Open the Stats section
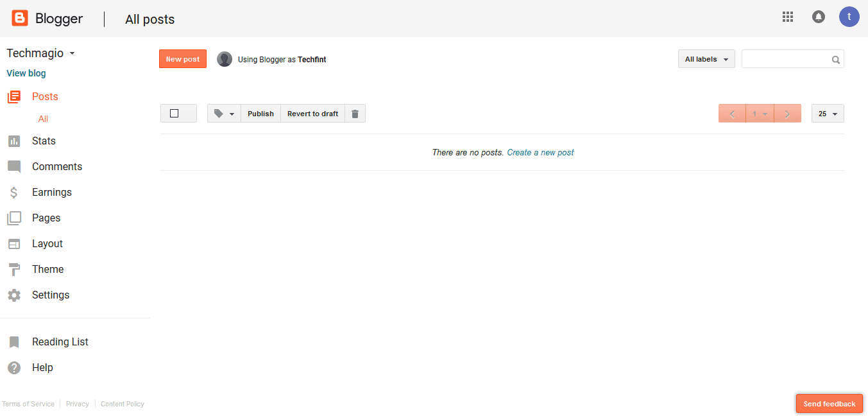This screenshot has height=416, width=868. pos(44,141)
